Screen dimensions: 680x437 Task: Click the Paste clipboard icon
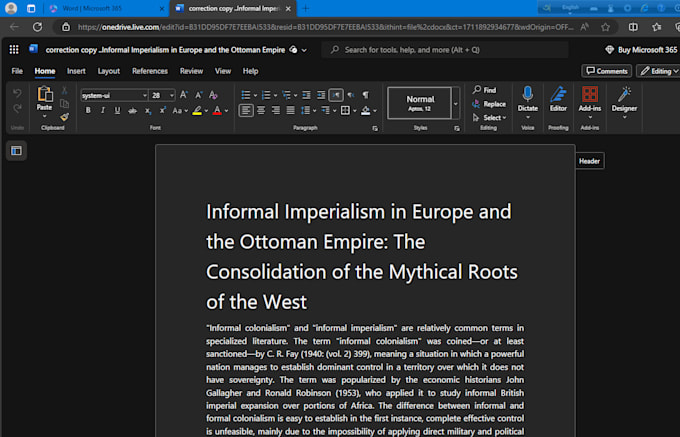44,96
